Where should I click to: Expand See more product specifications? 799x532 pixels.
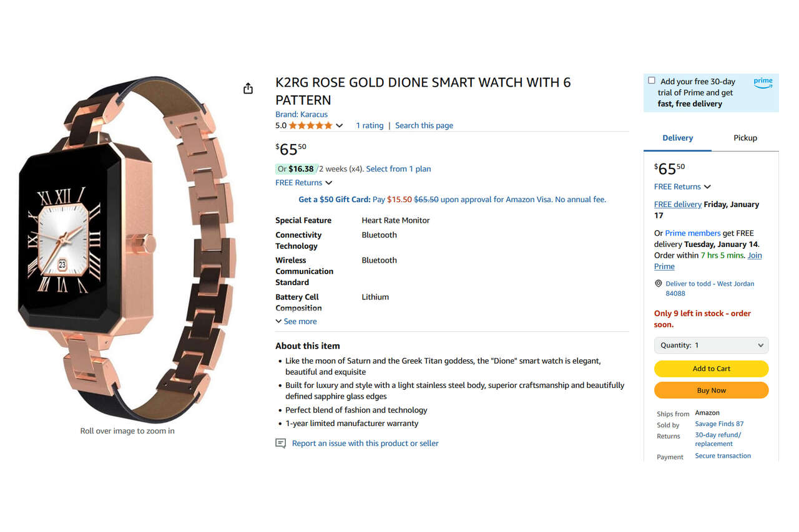[x=297, y=321]
